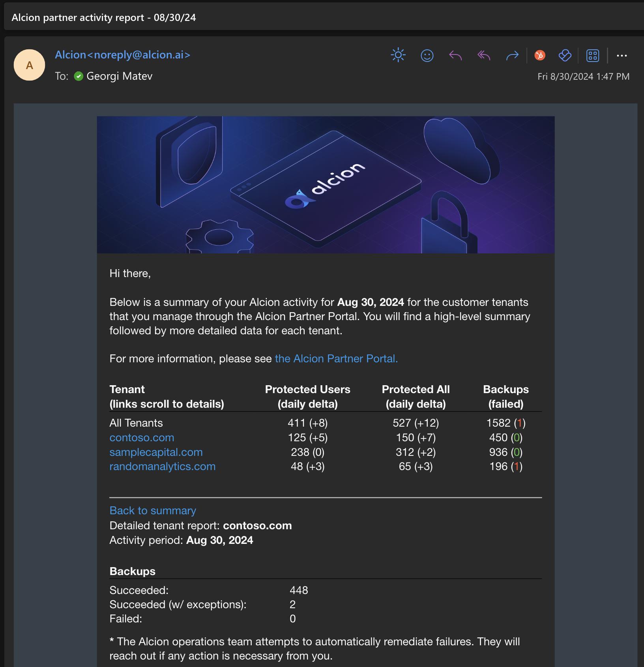Jump to randomanalytics.com tenant details
Image resolution: width=644 pixels, height=667 pixels.
[163, 466]
